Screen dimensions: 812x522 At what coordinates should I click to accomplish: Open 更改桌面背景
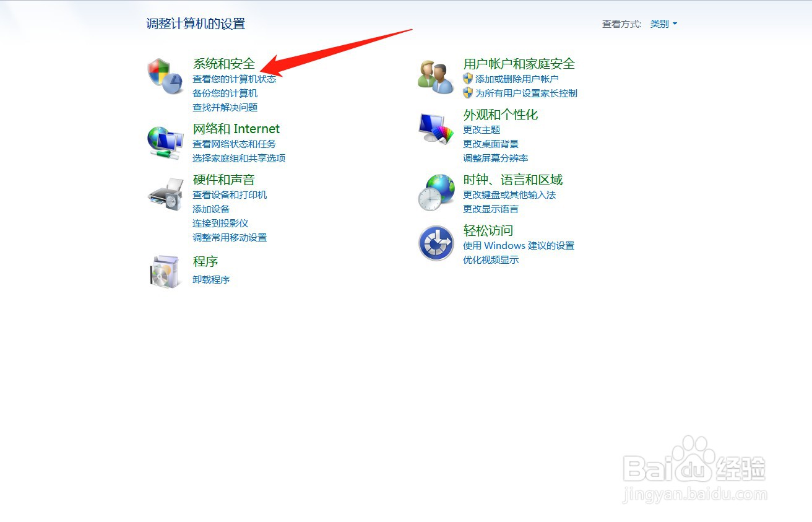[491, 144]
